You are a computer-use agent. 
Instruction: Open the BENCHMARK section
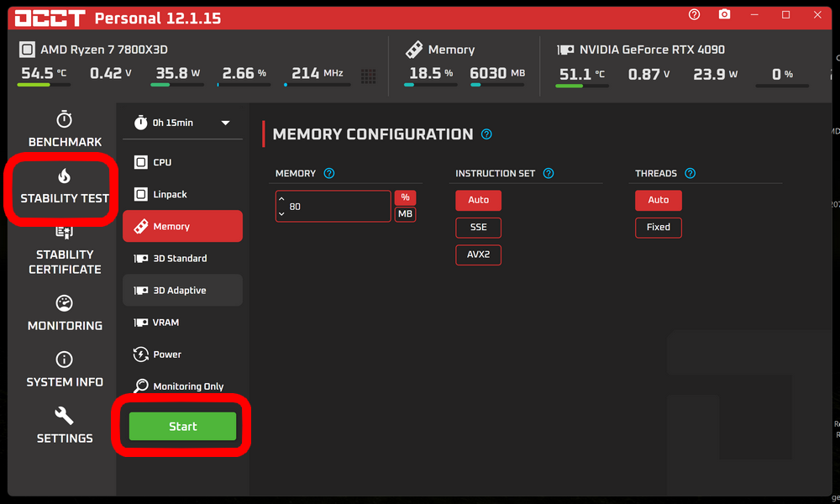[x=65, y=129]
